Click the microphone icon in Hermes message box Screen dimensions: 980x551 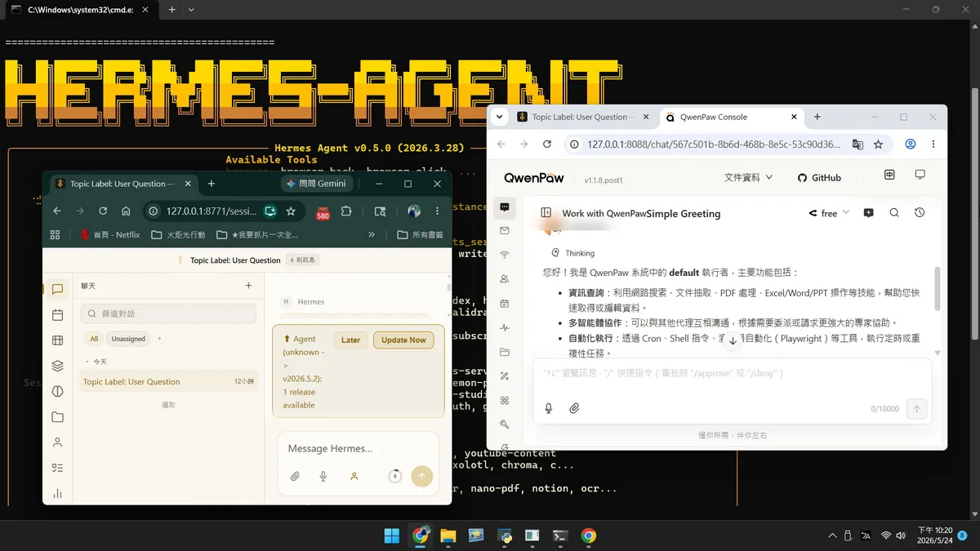click(x=323, y=476)
